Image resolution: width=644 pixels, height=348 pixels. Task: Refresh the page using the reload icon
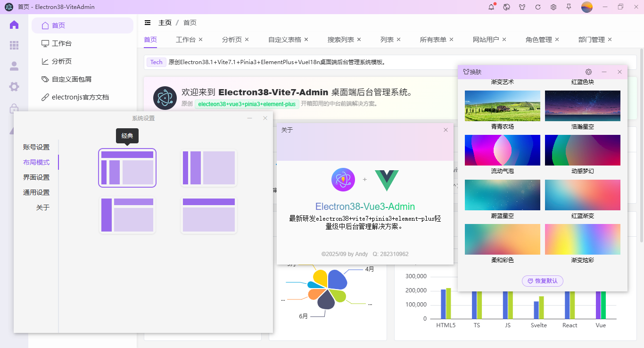point(537,7)
